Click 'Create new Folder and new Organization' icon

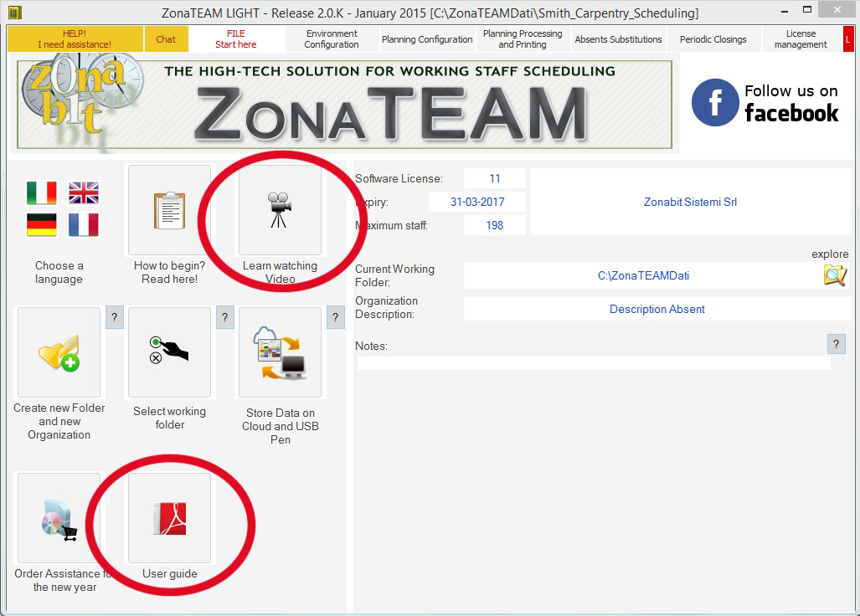click(x=59, y=352)
